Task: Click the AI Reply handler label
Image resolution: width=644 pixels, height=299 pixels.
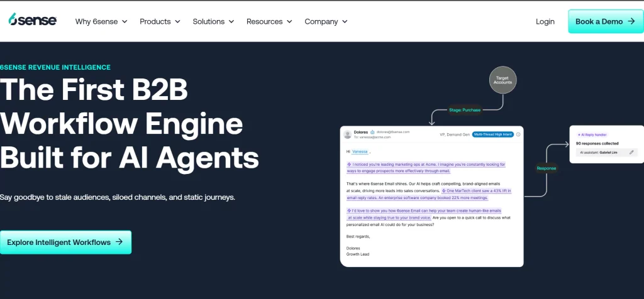Action: [592, 134]
